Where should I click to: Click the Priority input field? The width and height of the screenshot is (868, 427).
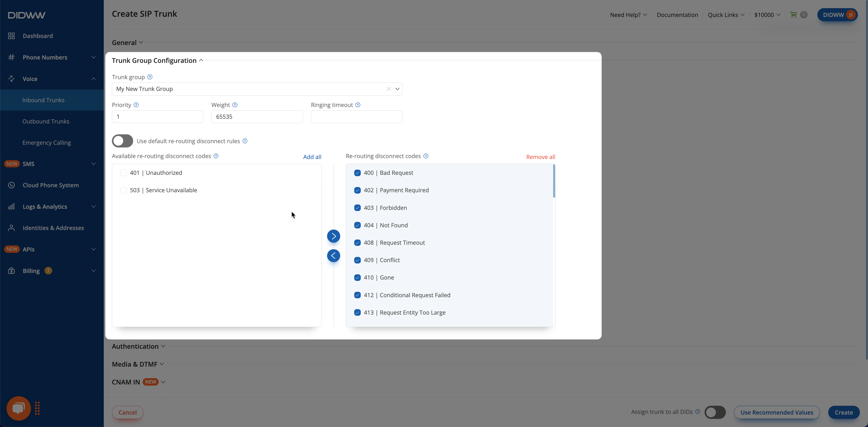157,117
